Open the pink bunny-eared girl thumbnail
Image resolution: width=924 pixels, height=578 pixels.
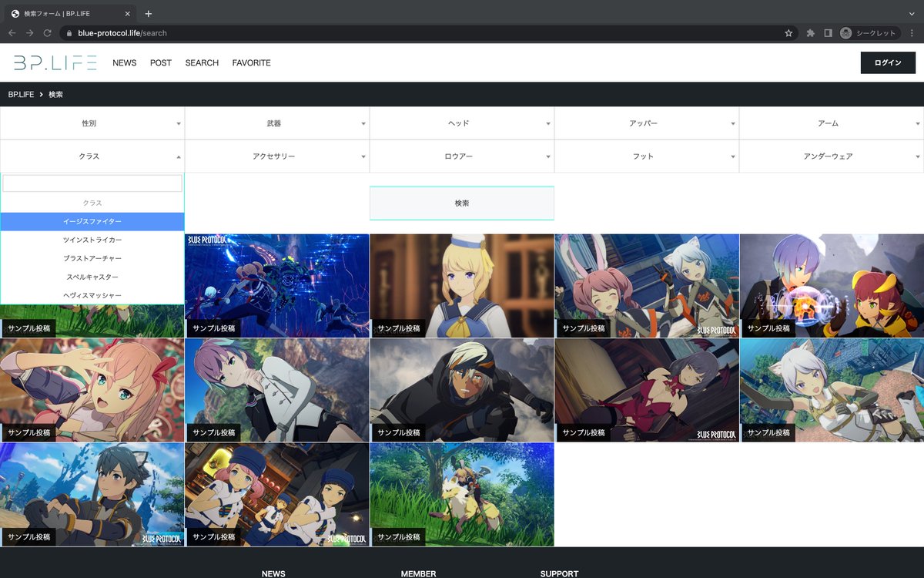[647, 286]
